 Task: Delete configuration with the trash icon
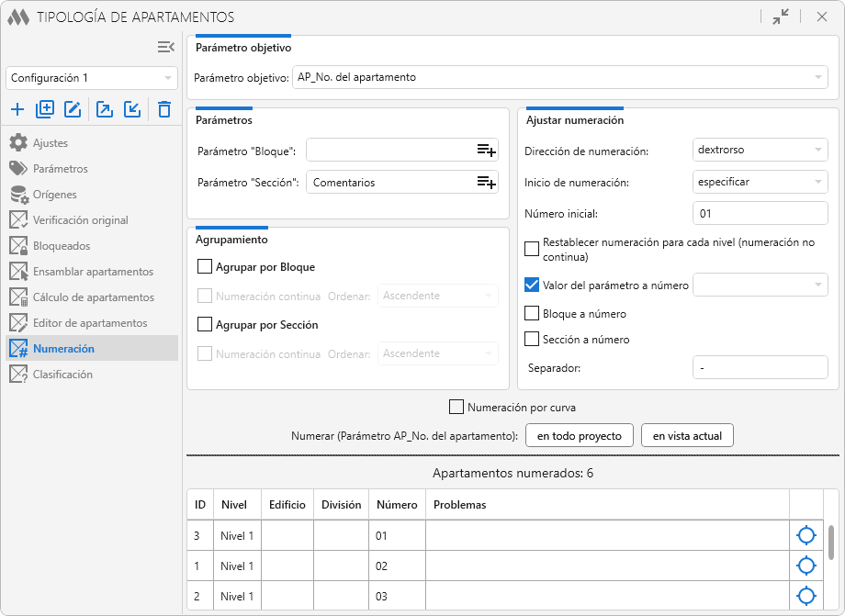(x=164, y=110)
